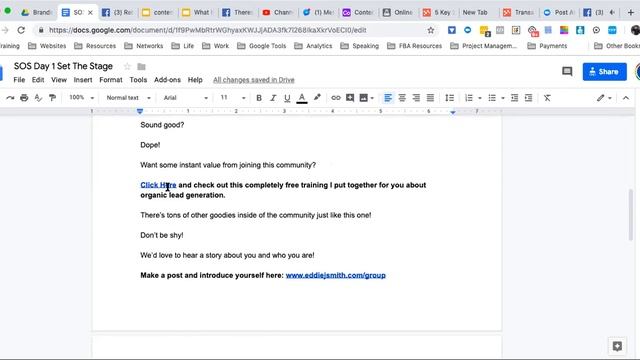
Task: Click the redo arrow icon
Action: coord(10,98)
